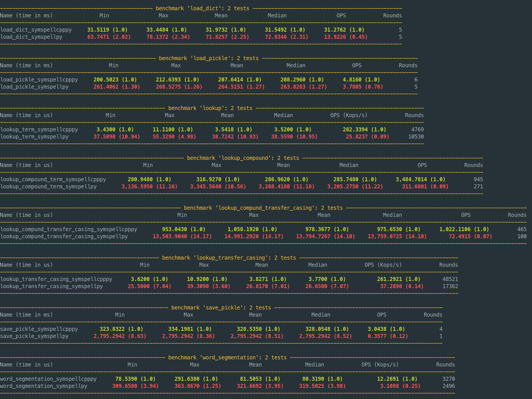
Task: Click Rounds value 465
Action: 522,229
